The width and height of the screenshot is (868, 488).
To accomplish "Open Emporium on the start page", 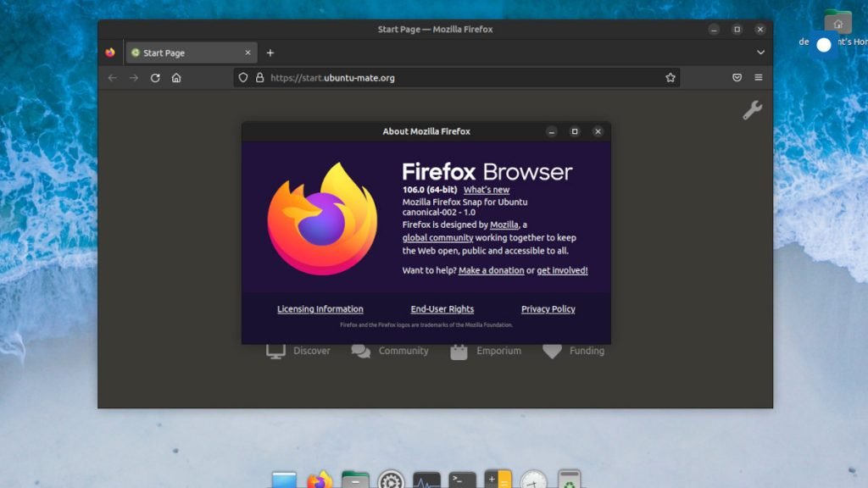I will [486, 351].
